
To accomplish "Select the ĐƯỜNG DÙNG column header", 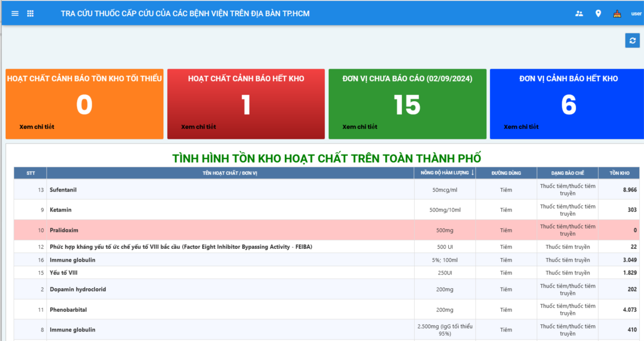I will 506,172.
